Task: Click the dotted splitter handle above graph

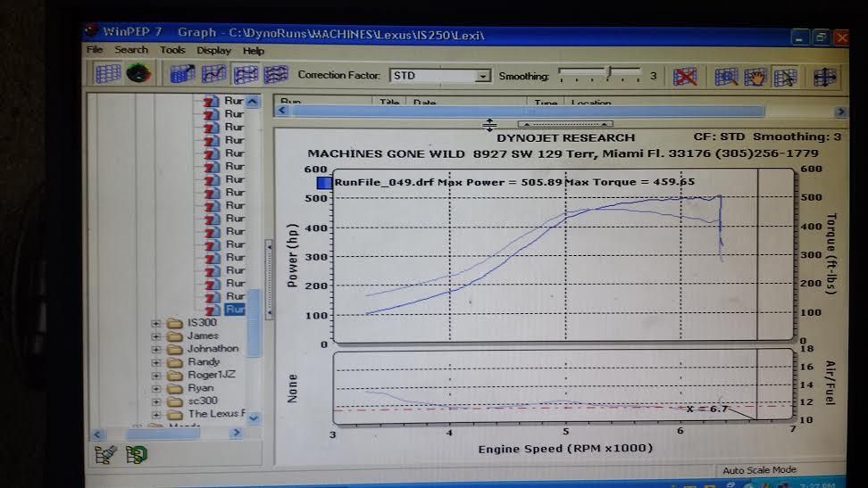Action: click(565, 124)
